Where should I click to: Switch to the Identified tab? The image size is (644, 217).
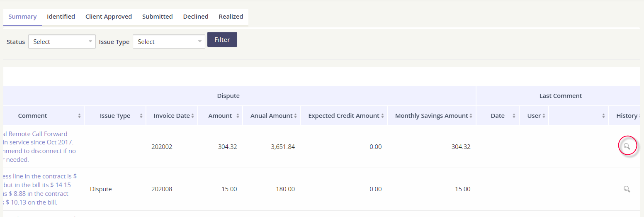pos(61,17)
